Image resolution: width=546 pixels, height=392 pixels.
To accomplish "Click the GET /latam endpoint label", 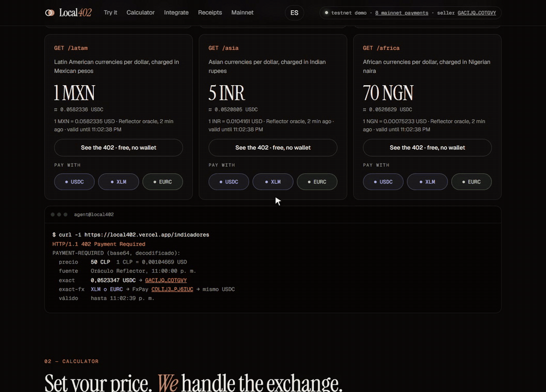I will 71,48.
